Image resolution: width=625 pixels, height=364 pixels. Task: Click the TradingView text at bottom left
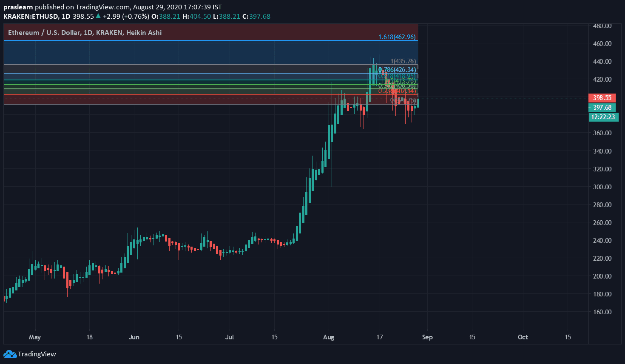37,354
